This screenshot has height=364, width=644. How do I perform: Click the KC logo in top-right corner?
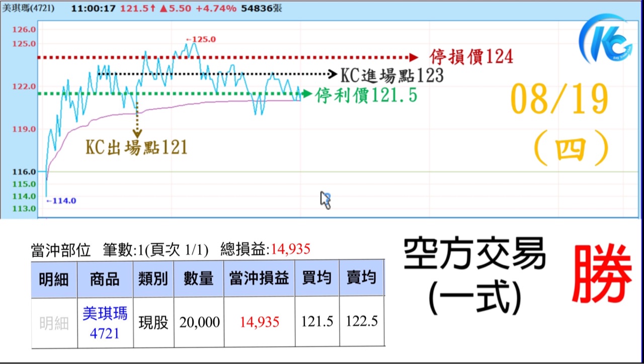tap(605, 39)
